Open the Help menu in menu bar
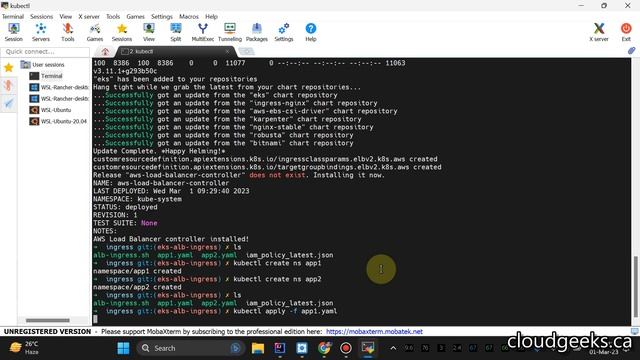 pos(211,16)
